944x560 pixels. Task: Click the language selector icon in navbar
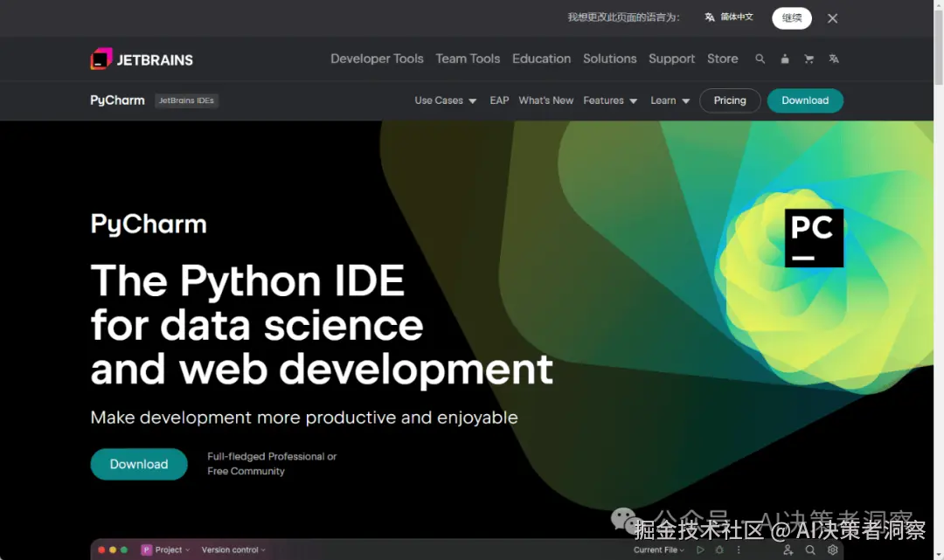coord(834,59)
